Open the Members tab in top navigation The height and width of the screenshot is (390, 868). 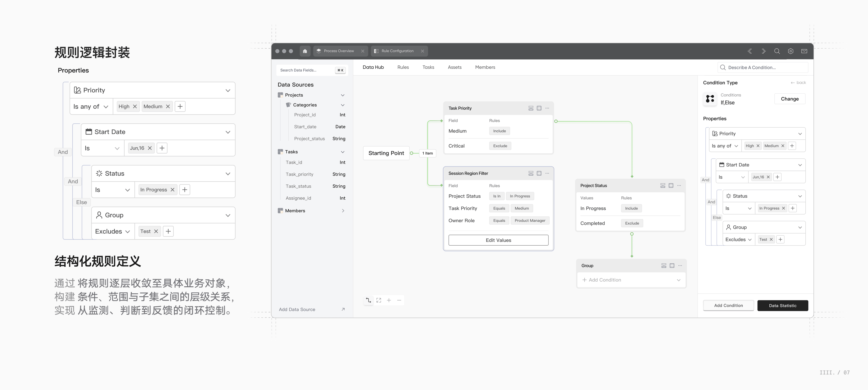[485, 67]
